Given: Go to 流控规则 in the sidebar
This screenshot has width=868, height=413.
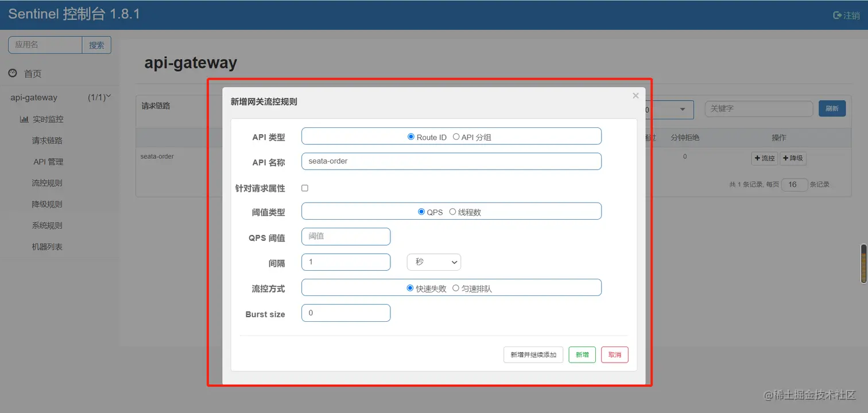Looking at the screenshot, I should 47,183.
